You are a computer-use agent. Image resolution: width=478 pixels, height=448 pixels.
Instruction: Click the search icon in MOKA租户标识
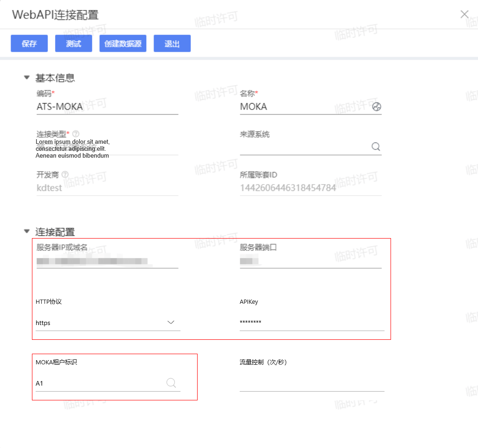point(171,383)
